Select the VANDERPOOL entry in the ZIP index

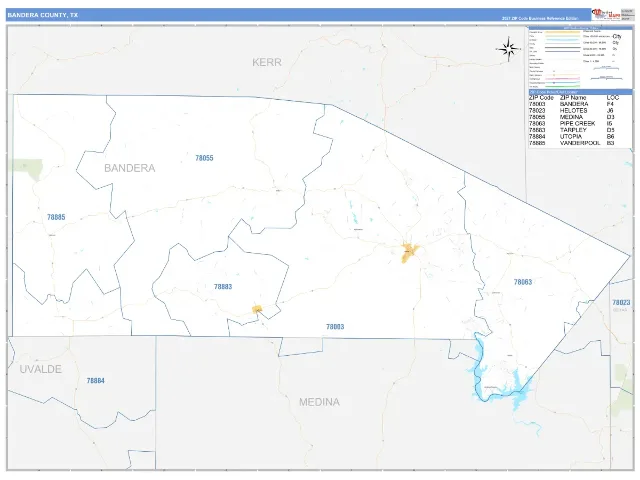click(x=580, y=143)
